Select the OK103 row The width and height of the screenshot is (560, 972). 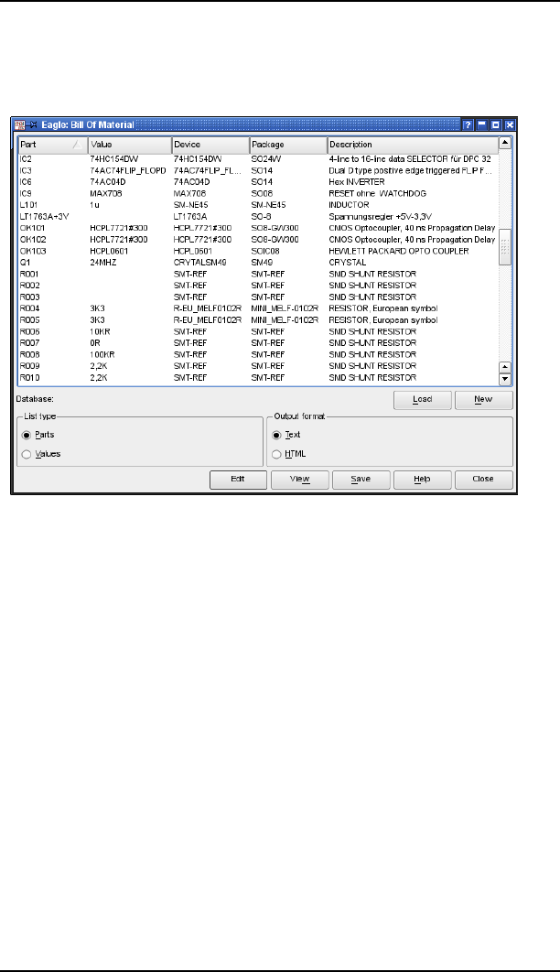(x=258, y=251)
